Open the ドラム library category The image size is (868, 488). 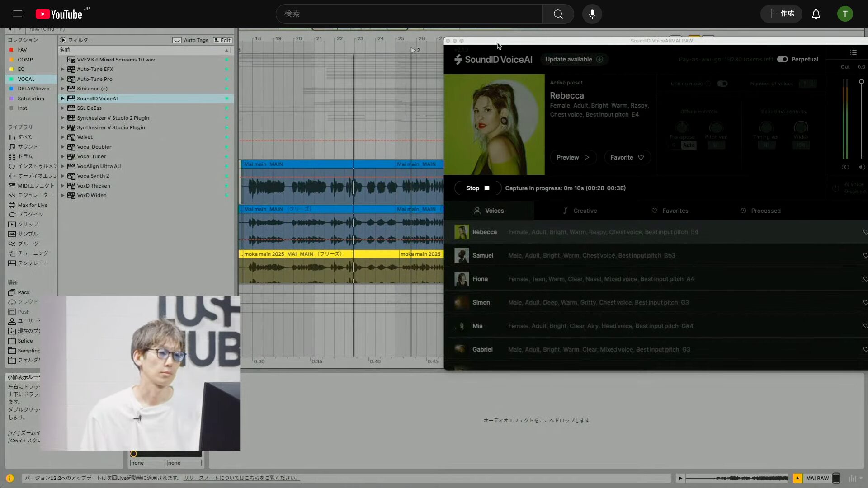click(25, 156)
